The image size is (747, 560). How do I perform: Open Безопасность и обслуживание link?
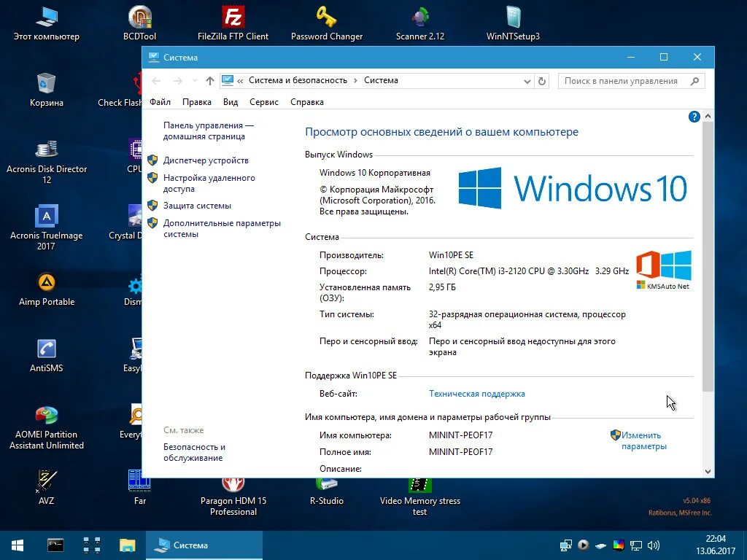tap(194, 452)
